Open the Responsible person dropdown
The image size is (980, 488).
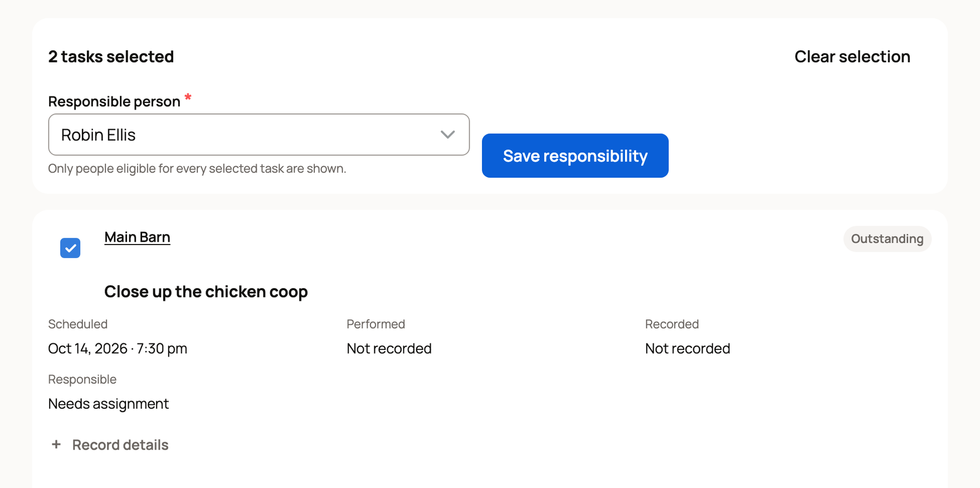point(259,135)
